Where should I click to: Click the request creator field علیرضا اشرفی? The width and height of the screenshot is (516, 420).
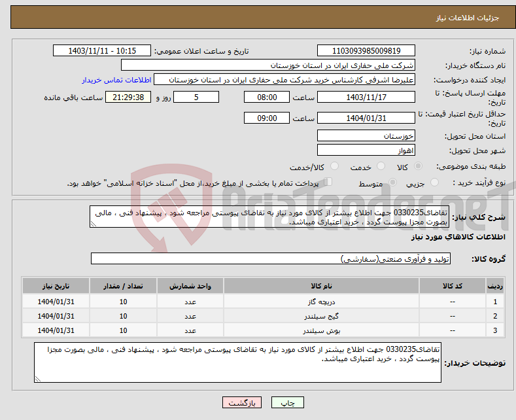(284, 80)
